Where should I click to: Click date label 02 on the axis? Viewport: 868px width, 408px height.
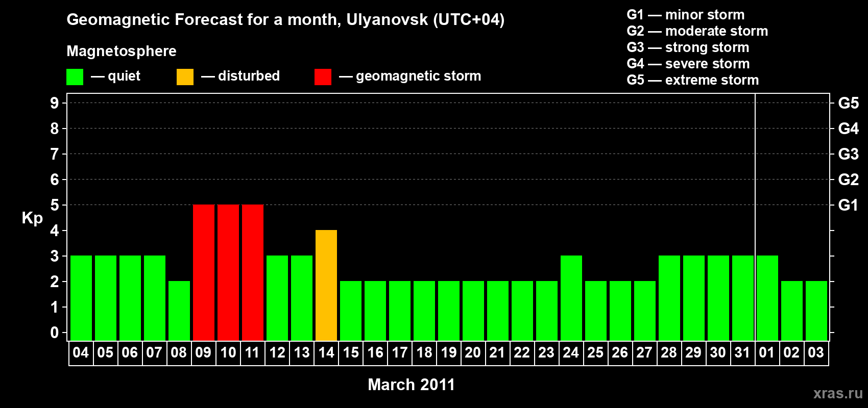pos(791,352)
